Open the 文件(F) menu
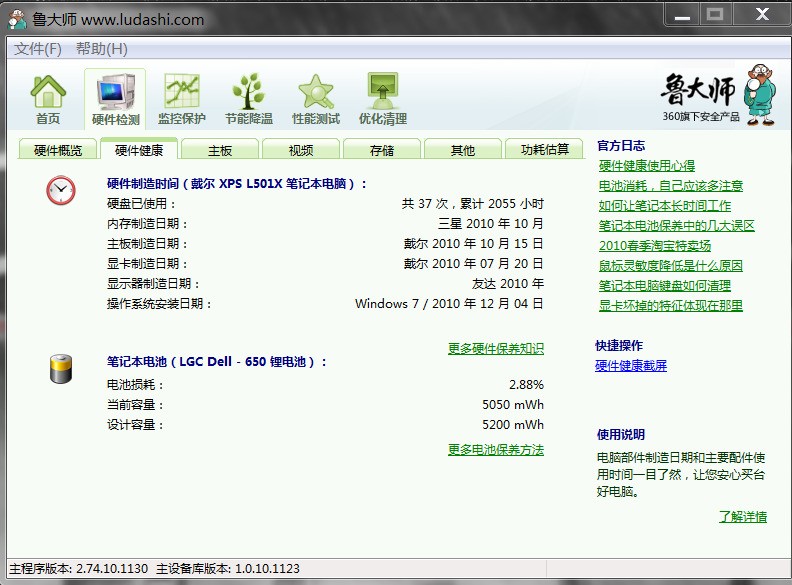Image resolution: width=792 pixels, height=585 pixels. (x=38, y=49)
